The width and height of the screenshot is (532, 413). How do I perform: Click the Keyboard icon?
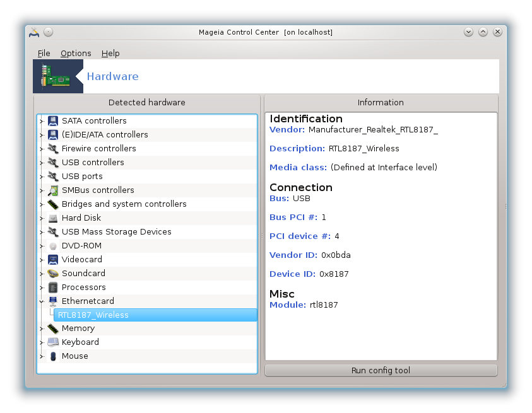(53, 342)
